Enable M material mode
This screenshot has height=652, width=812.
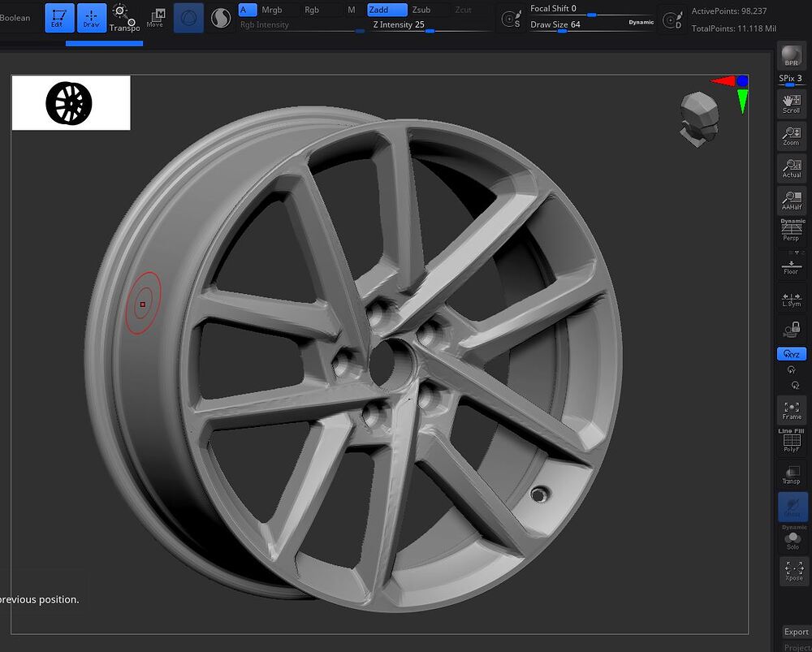click(x=352, y=10)
